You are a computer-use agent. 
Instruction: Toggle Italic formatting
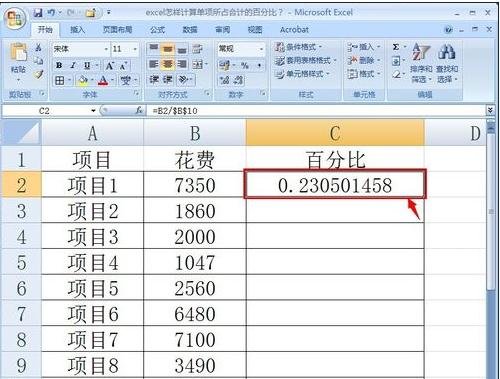pyautogui.click(x=73, y=65)
